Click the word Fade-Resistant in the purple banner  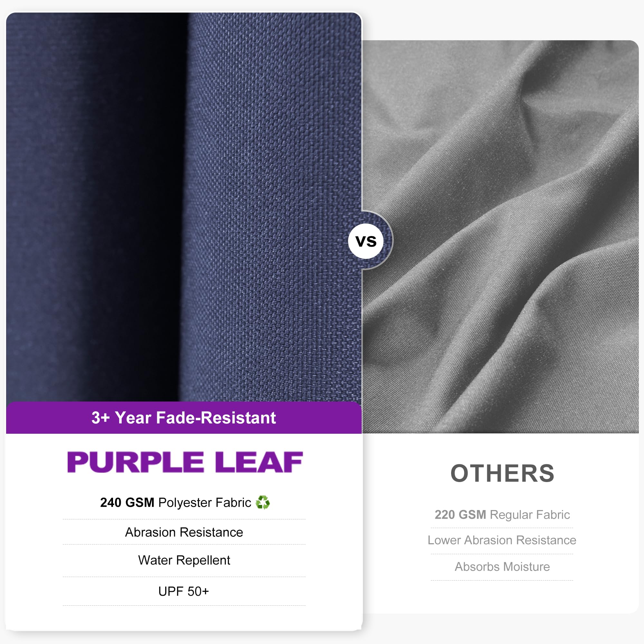tap(216, 418)
